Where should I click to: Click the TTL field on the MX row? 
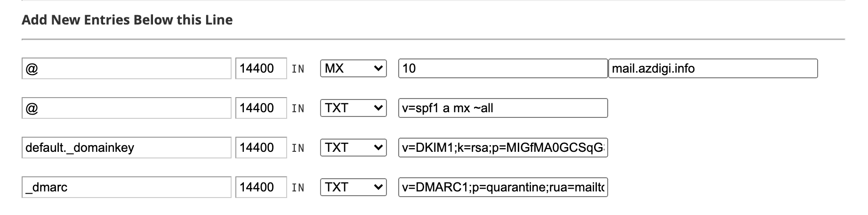(x=261, y=68)
